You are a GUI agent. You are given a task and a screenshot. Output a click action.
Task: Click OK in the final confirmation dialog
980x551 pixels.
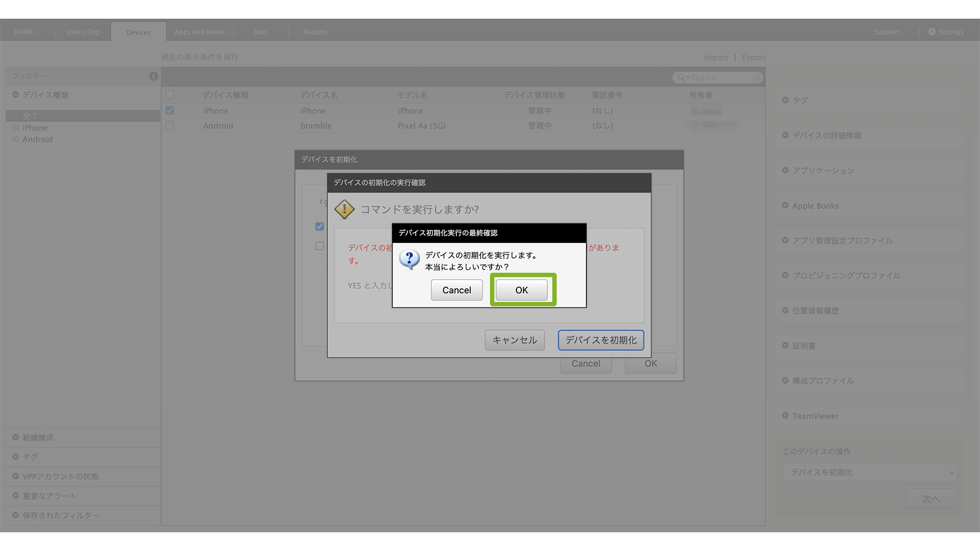point(521,290)
